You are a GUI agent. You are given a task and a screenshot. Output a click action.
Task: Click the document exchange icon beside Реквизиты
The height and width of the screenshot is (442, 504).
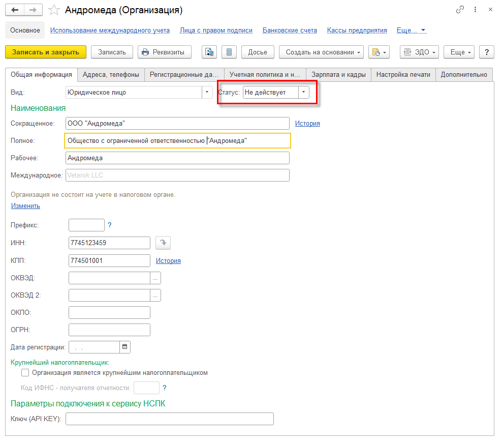[209, 52]
